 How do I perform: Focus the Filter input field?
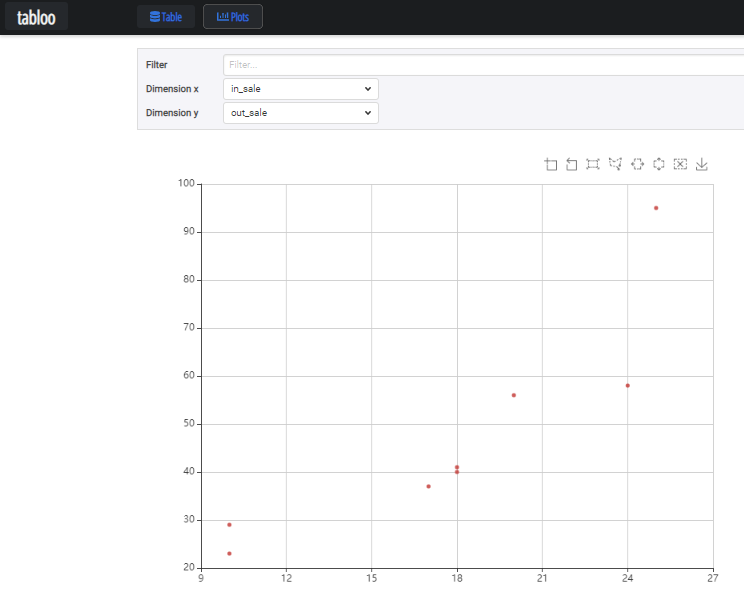(x=483, y=65)
